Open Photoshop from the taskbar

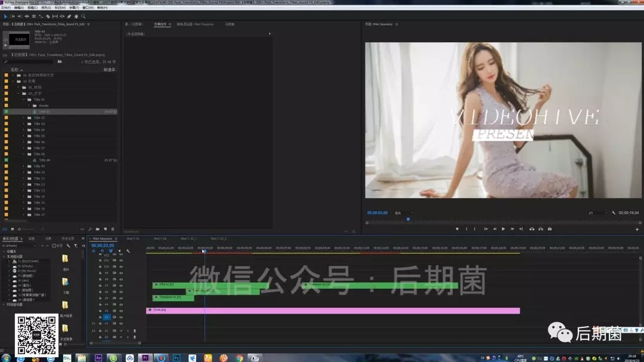pyautogui.click(x=176, y=358)
